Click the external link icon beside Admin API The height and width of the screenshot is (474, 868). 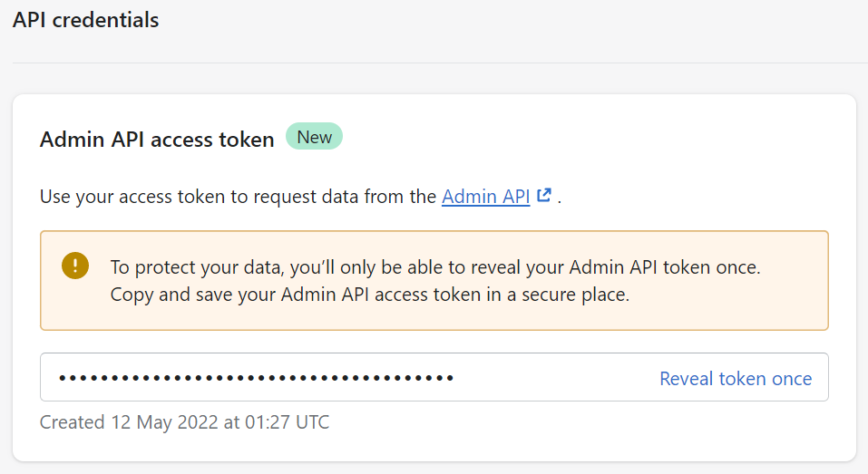[x=544, y=195]
